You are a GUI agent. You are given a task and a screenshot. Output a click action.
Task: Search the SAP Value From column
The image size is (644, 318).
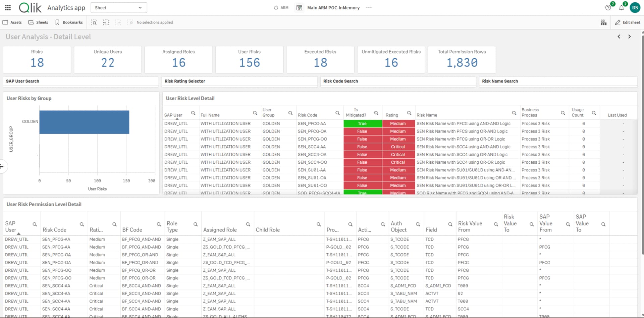coord(568,224)
